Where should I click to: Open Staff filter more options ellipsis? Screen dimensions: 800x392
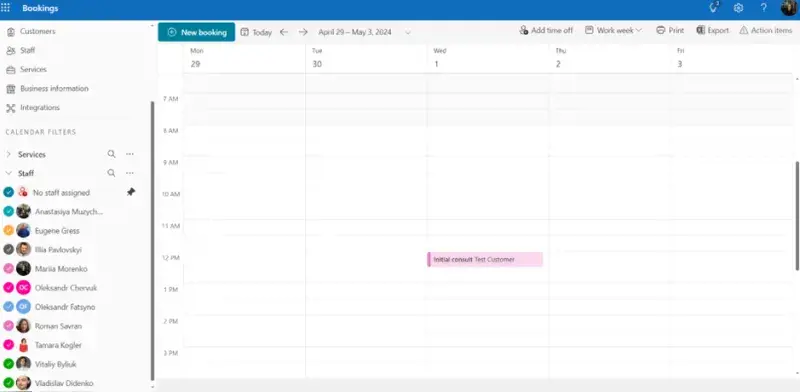click(130, 173)
